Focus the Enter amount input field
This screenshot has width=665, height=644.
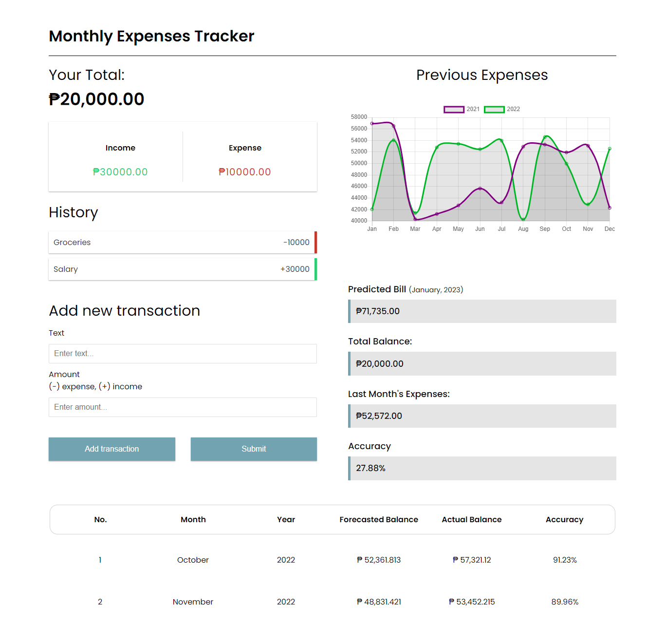click(x=183, y=407)
